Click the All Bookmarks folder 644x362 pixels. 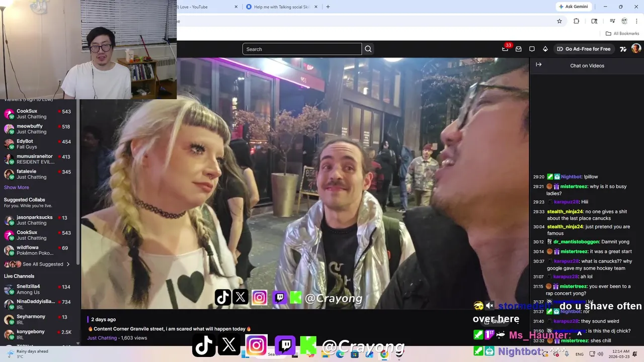(622, 33)
